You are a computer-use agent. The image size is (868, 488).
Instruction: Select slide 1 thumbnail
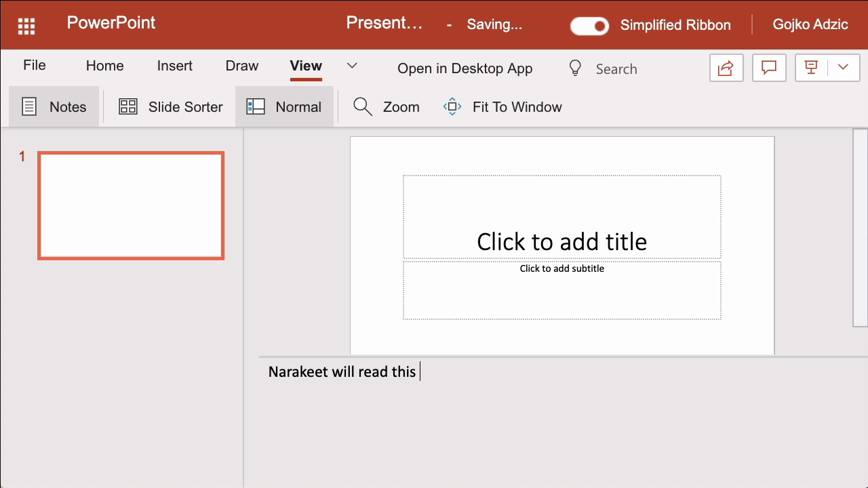click(131, 205)
